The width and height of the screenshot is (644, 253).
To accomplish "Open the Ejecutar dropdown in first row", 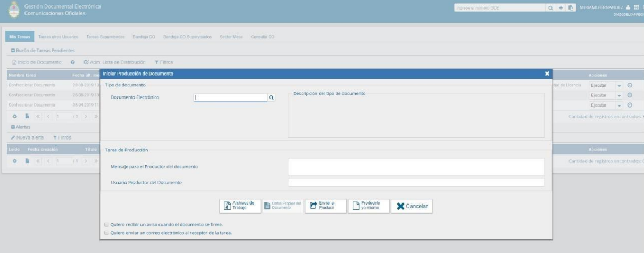I will [619, 85].
